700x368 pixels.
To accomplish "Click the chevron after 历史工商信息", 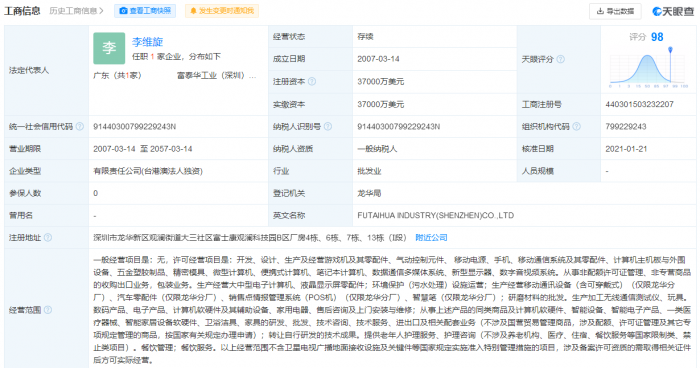I will pos(102,11).
